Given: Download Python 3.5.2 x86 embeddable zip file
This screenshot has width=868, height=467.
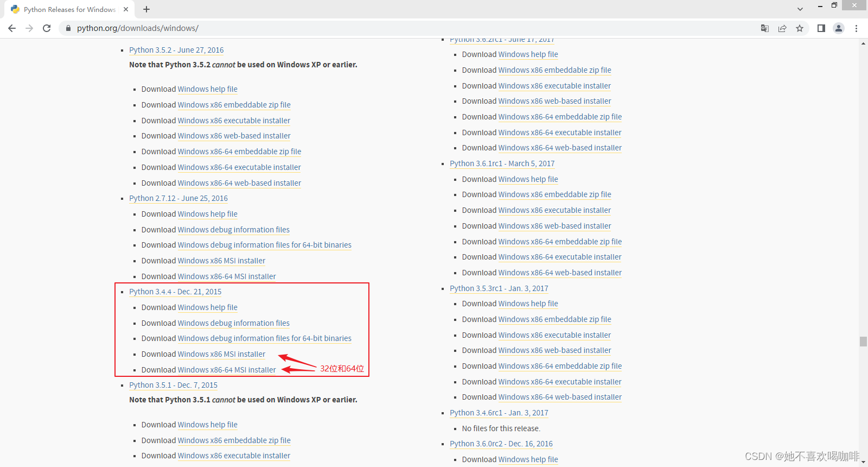Looking at the screenshot, I should coord(234,105).
